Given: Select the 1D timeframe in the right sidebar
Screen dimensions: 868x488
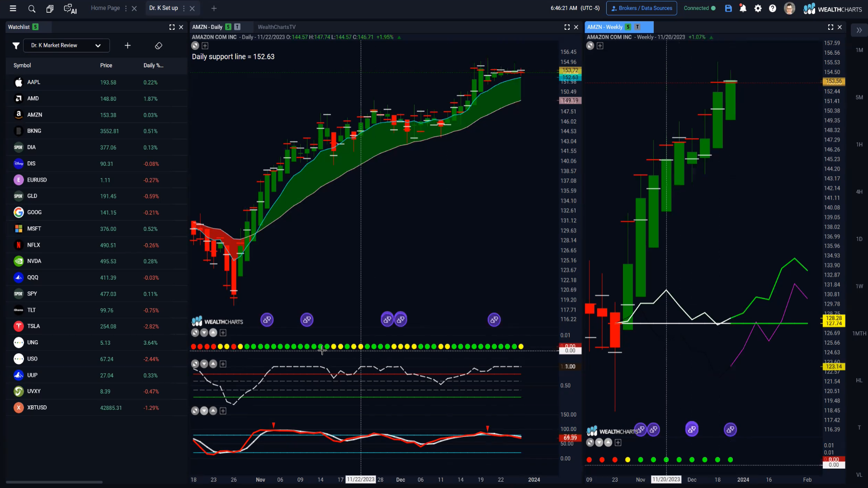Looking at the screenshot, I should [x=859, y=239].
